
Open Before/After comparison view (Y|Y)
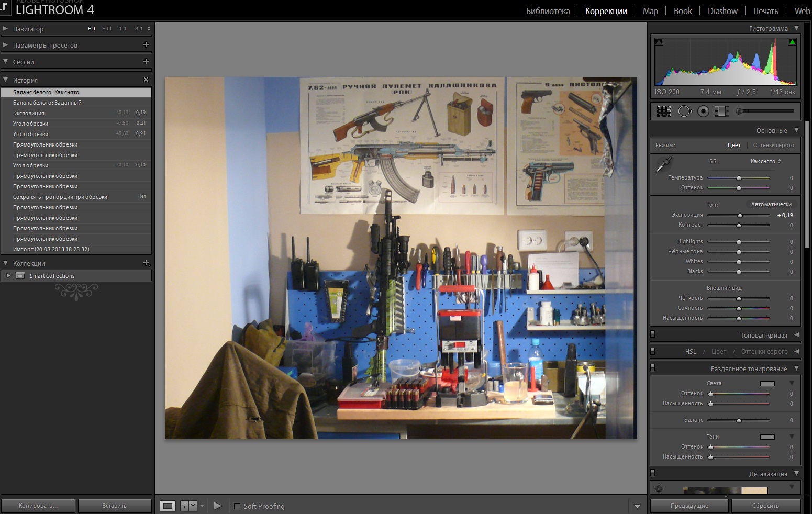tap(188, 506)
